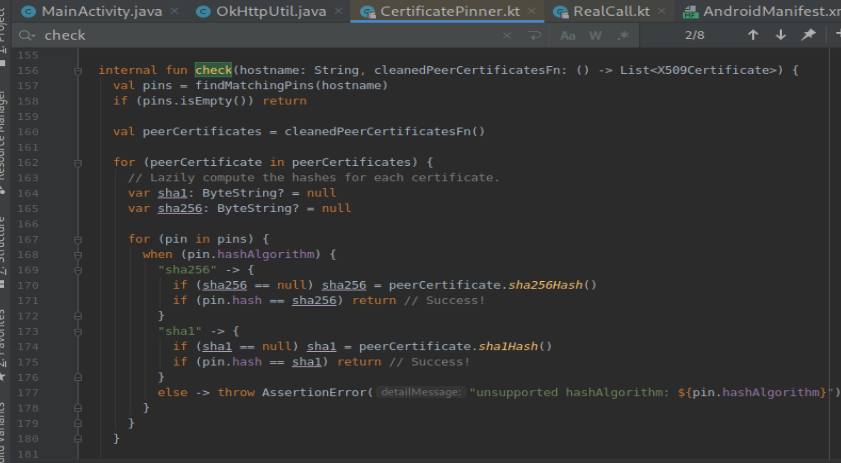Image resolution: width=841 pixels, height=463 pixels.
Task: Clear the search text with X icon
Action: 507,35
